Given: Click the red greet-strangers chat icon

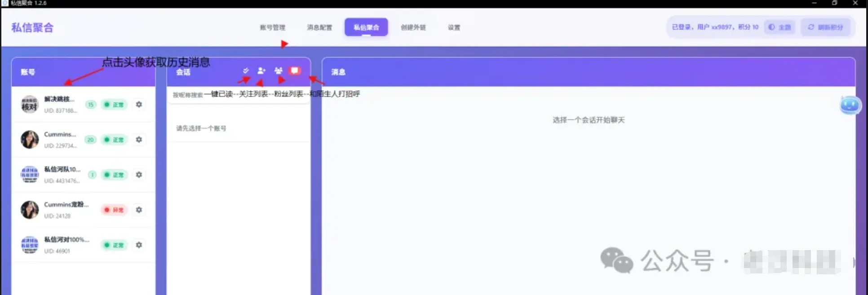Looking at the screenshot, I should [x=295, y=70].
